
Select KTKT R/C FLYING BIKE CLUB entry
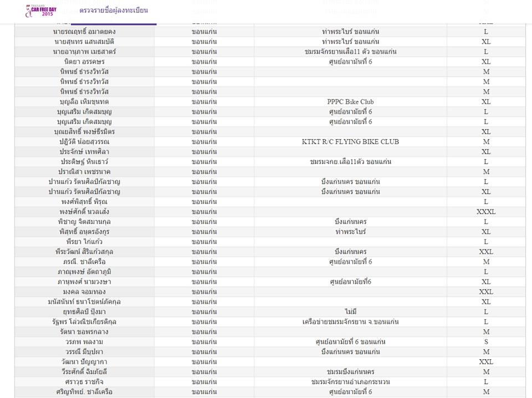click(350, 142)
